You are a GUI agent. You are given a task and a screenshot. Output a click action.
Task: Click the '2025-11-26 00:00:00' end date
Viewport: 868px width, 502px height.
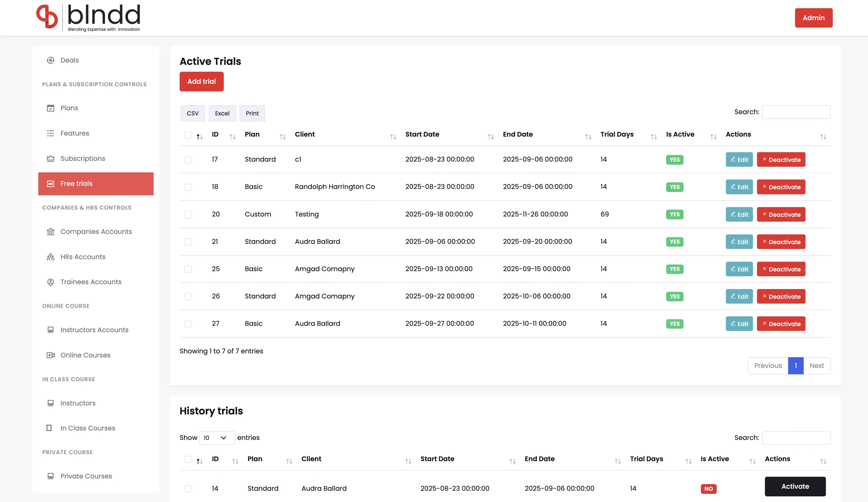(x=535, y=214)
